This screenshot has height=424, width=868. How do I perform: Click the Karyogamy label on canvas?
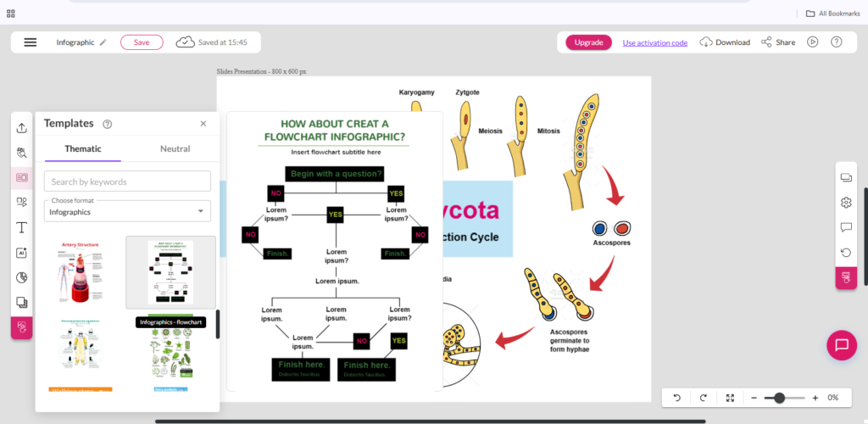[x=416, y=92]
